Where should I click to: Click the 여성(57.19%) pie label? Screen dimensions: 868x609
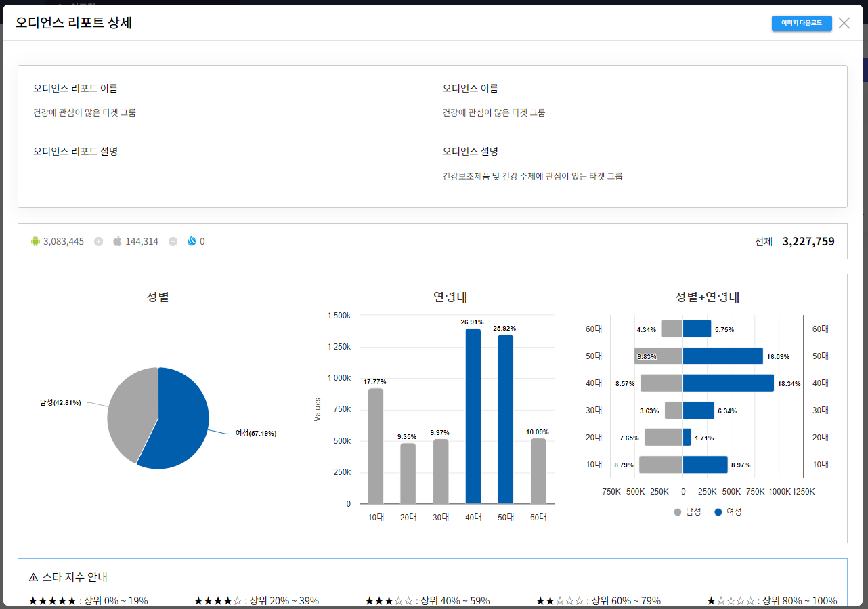click(255, 433)
